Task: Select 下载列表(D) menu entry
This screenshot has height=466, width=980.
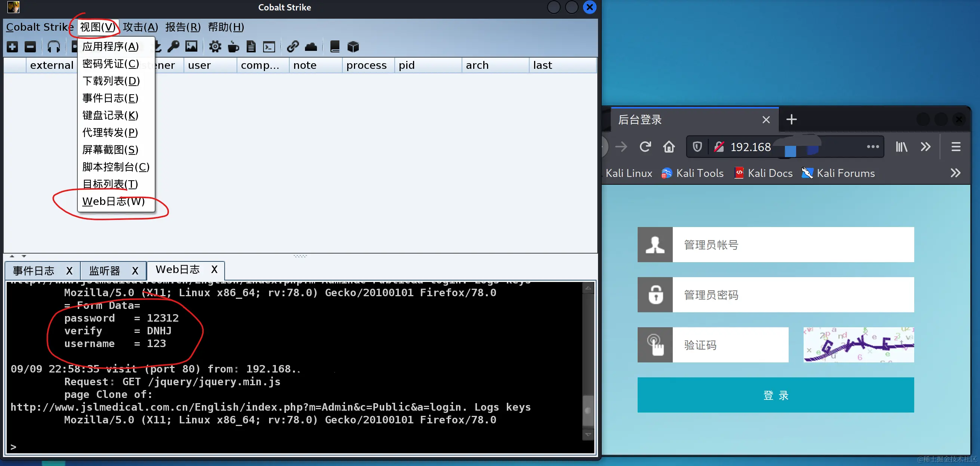Action: [x=116, y=81]
